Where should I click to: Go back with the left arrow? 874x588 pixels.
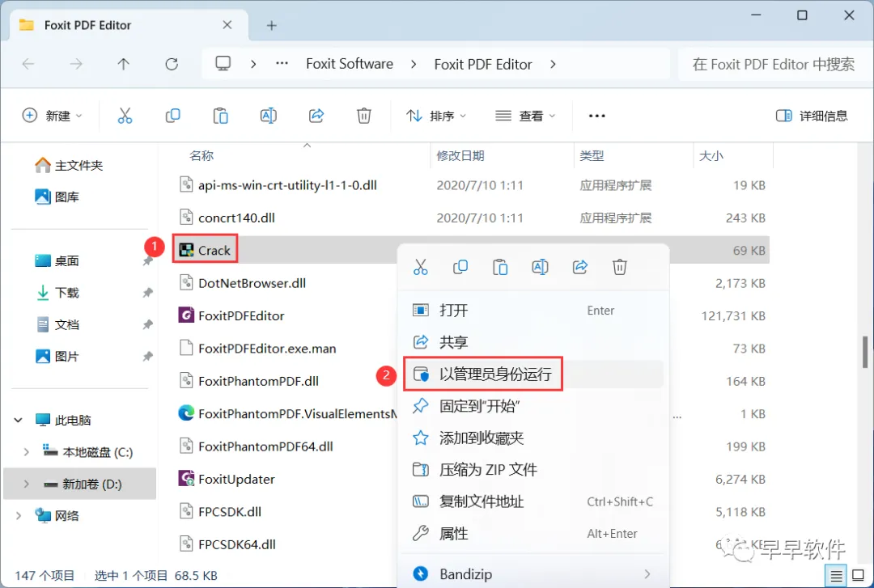(x=28, y=64)
